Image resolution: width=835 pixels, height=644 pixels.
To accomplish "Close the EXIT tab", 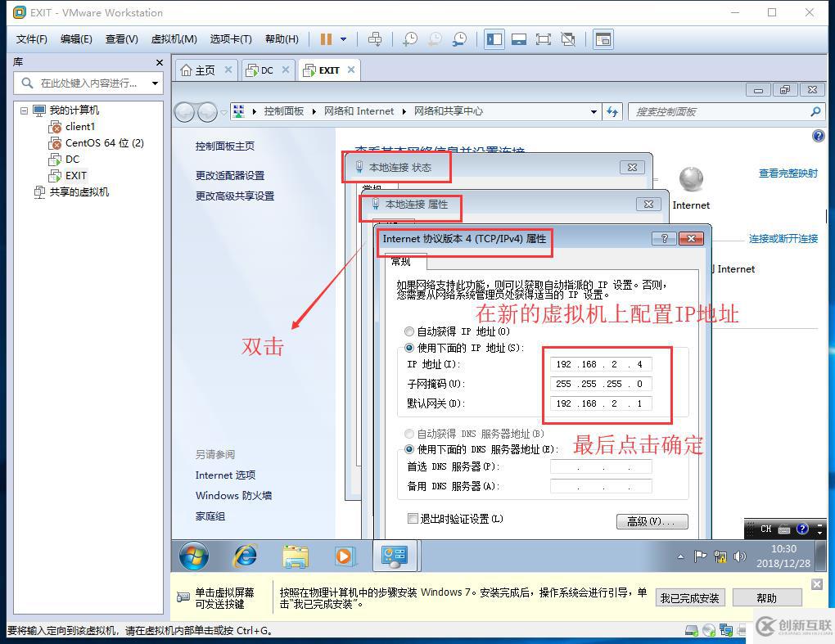I will (x=351, y=70).
